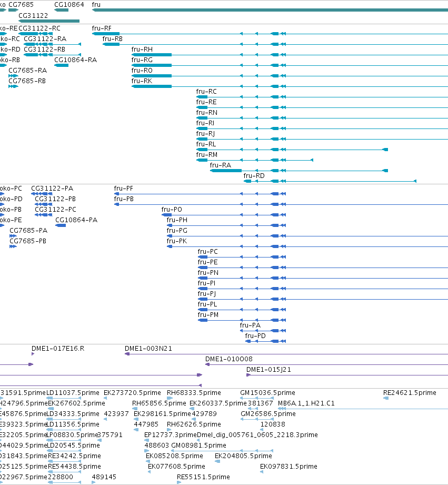The image size is (448, 485).
Task: Select transcript fru-RB label
Action: click(x=112, y=38)
